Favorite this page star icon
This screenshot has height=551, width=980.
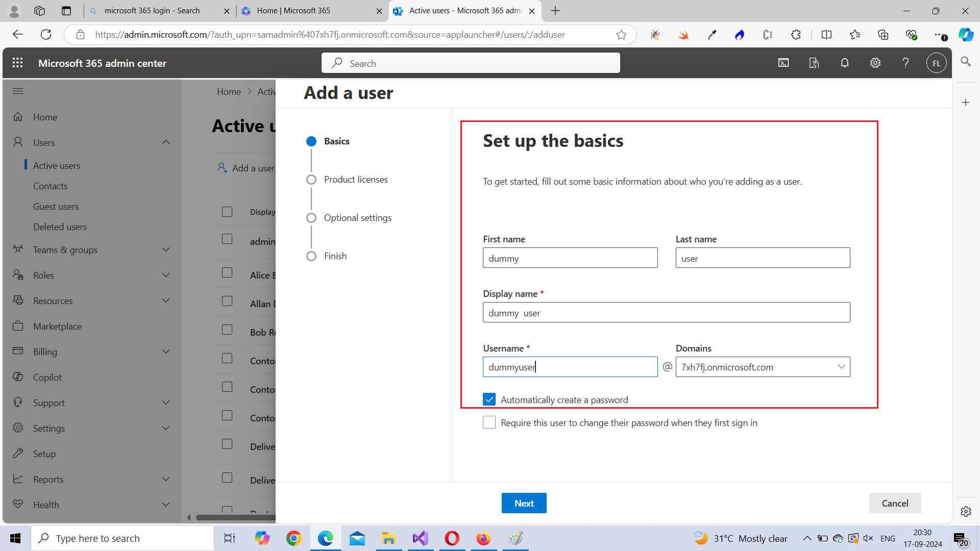click(x=621, y=35)
